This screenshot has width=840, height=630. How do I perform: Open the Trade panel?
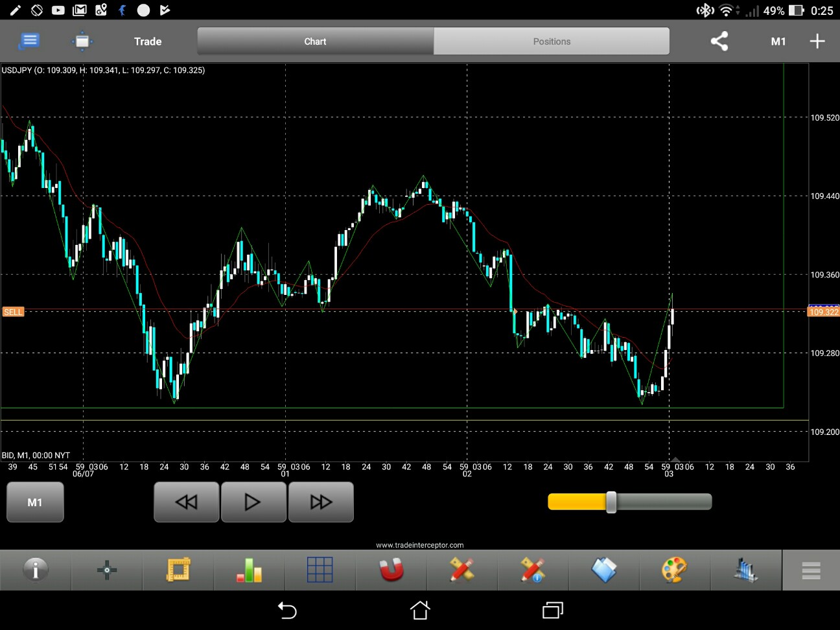pos(148,41)
